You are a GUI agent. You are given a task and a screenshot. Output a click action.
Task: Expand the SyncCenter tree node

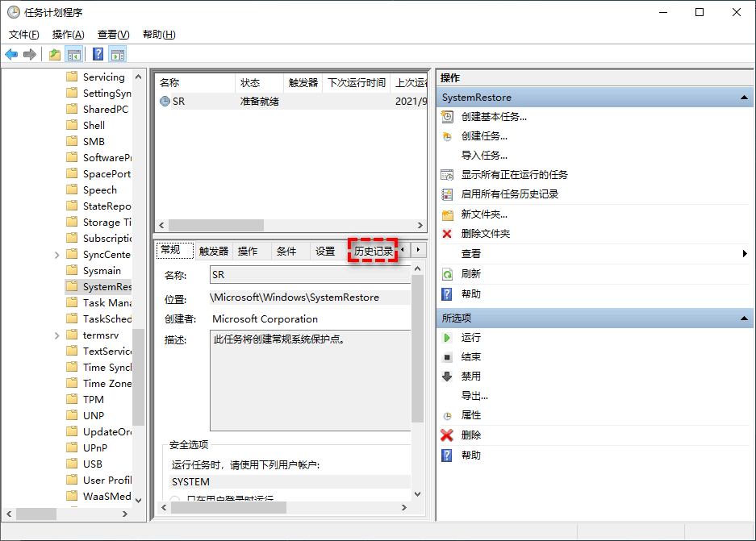(55, 254)
